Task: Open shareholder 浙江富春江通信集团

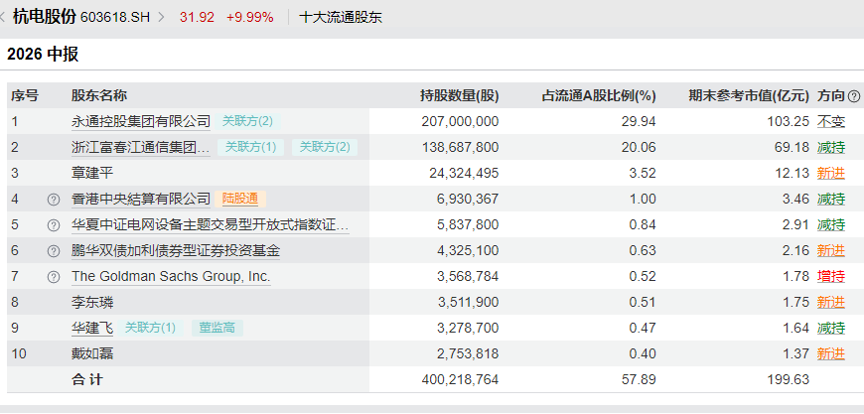Action: tap(141, 147)
